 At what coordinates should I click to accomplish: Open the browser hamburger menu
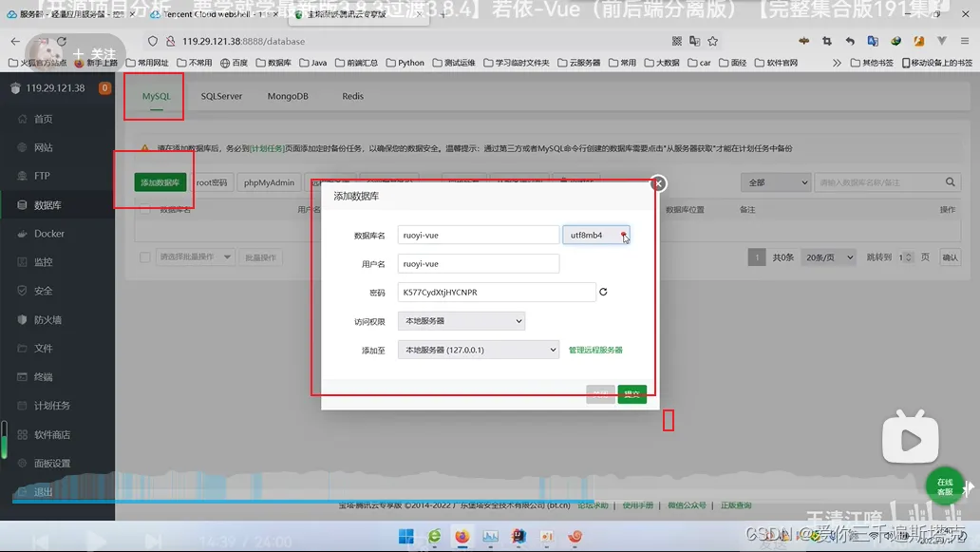coord(965,41)
